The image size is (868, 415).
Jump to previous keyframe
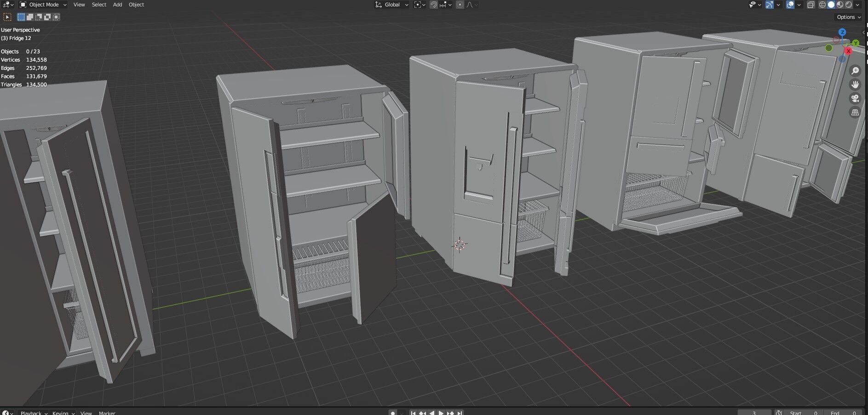422,413
